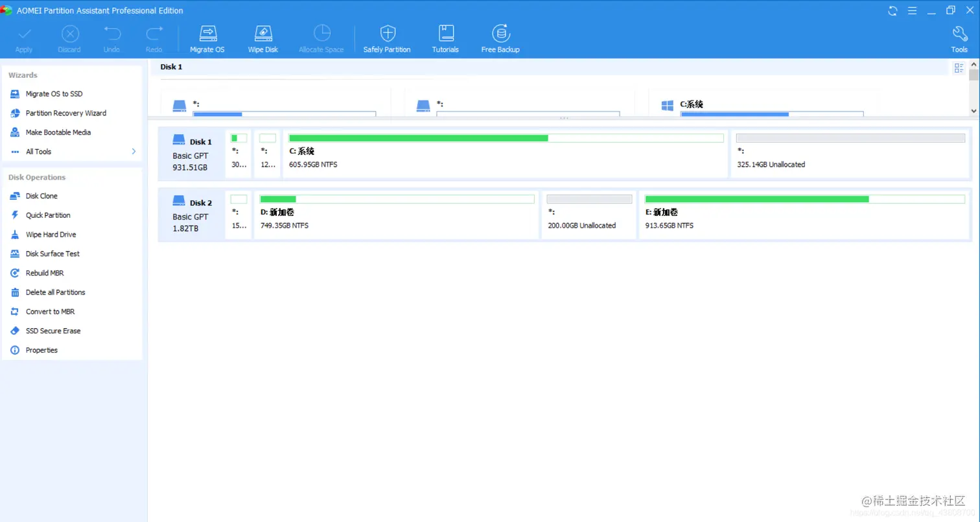Click the Wizards section header
This screenshot has height=522, width=980.
pyautogui.click(x=23, y=75)
